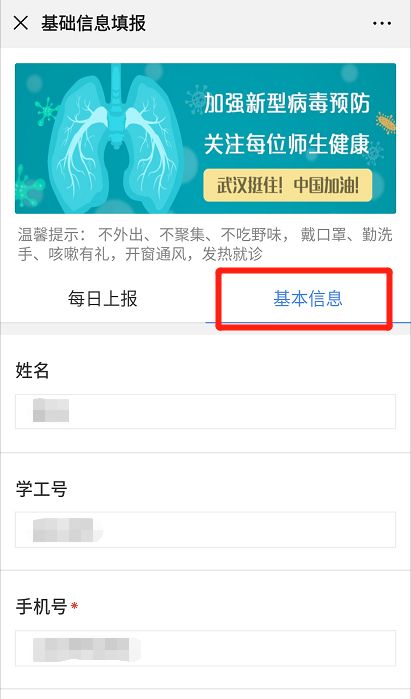Click the orange virus icon on banner right
The image size is (411, 699).
[386, 123]
